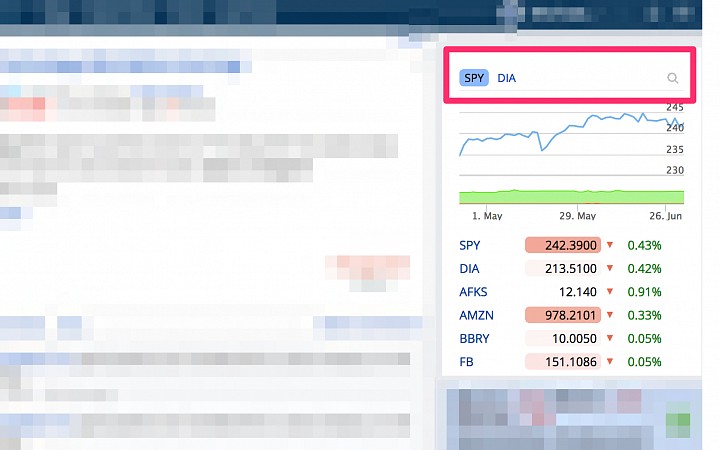Click the AFKS down arrow indicator
This screenshot has height=450, width=720.
(610, 292)
